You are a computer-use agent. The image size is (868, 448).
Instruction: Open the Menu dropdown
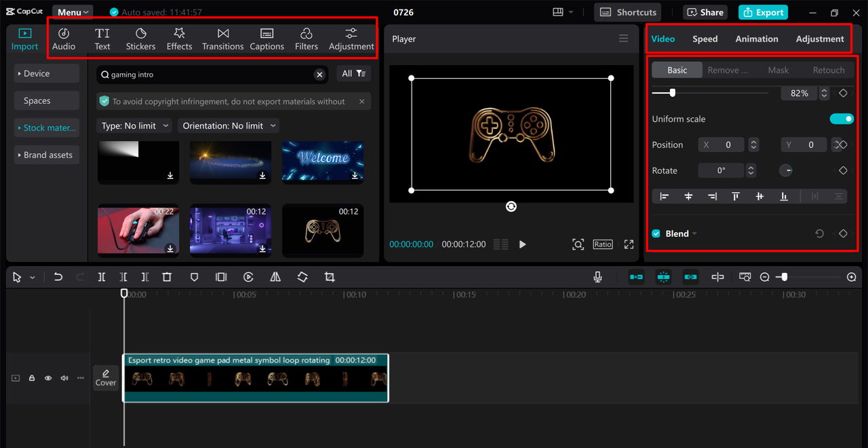click(73, 12)
